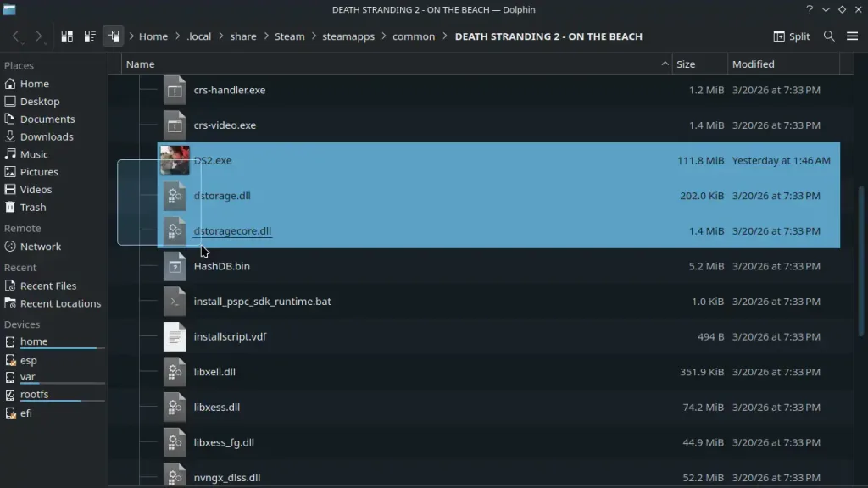The image size is (868, 488).
Task: Select Network in the sidebar
Action: [40, 246]
